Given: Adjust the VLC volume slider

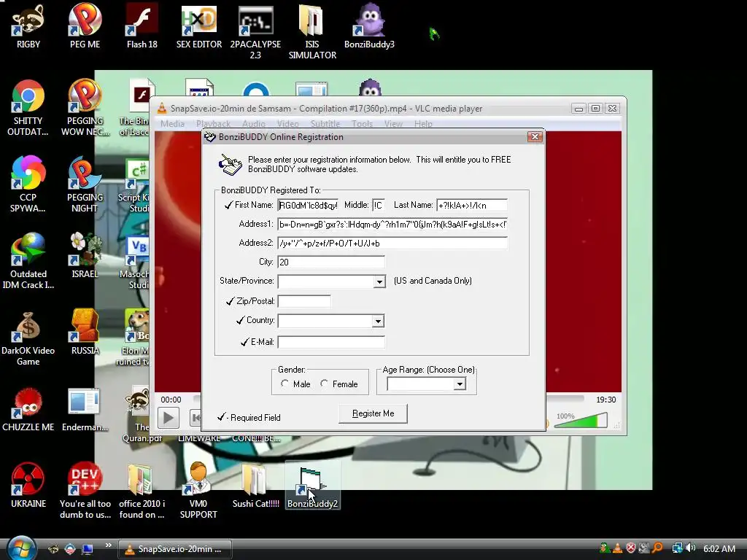Looking at the screenshot, I should 580,421.
